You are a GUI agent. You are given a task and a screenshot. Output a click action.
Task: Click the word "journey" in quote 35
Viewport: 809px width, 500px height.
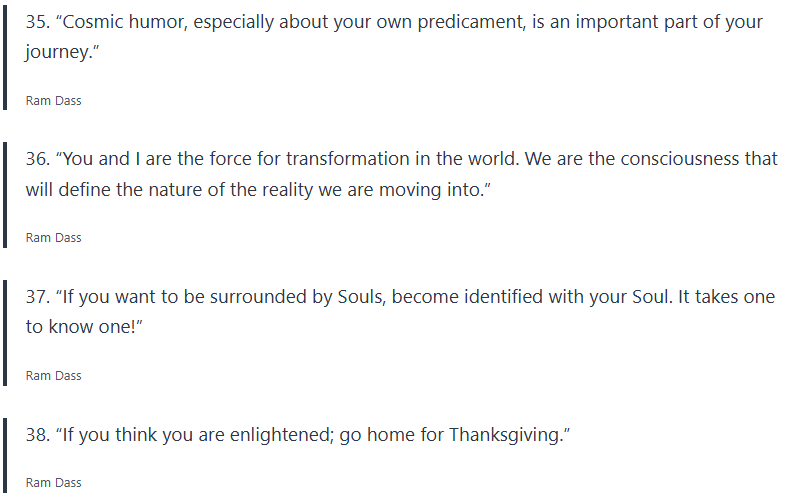pos(57,52)
